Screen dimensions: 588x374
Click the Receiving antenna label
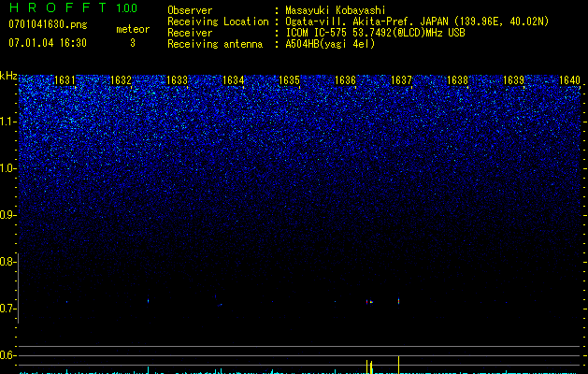tap(215, 44)
